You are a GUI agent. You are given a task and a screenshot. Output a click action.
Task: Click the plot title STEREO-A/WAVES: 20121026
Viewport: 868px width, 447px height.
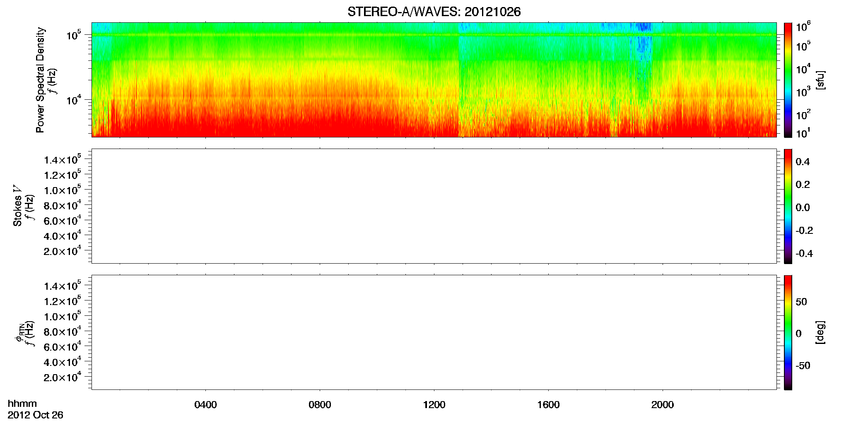click(x=434, y=12)
